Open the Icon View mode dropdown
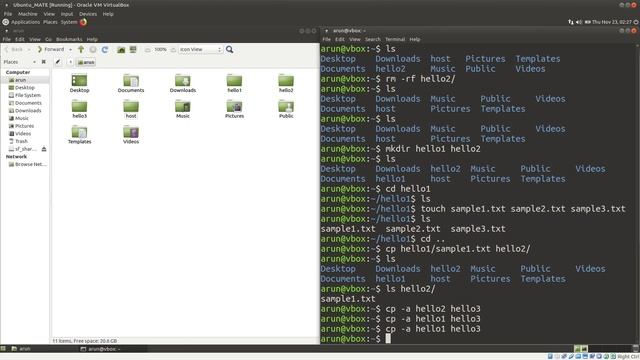640x360 pixels. coord(200,49)
